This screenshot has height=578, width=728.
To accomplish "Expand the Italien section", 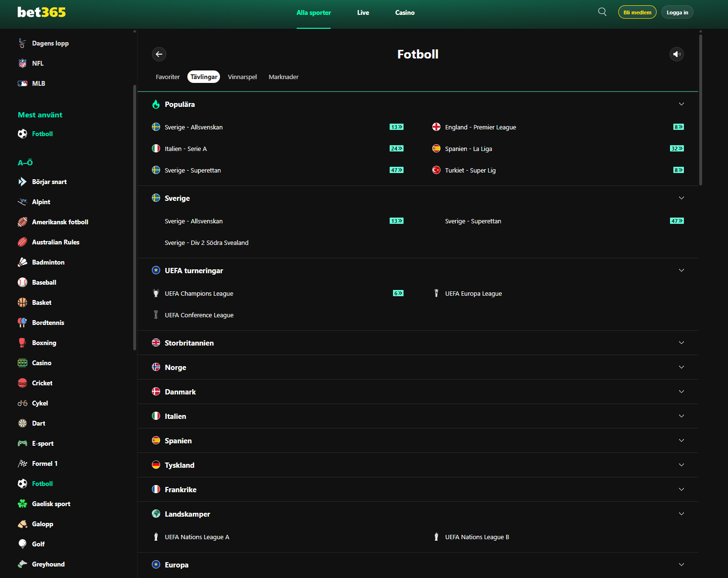I will (x=418, y=416).
